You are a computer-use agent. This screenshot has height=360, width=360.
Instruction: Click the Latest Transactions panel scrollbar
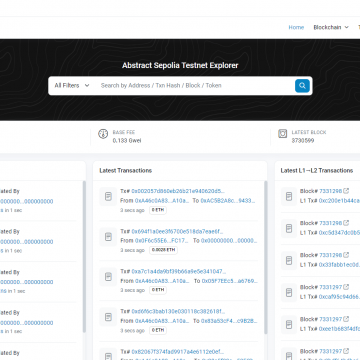point(266,257)
